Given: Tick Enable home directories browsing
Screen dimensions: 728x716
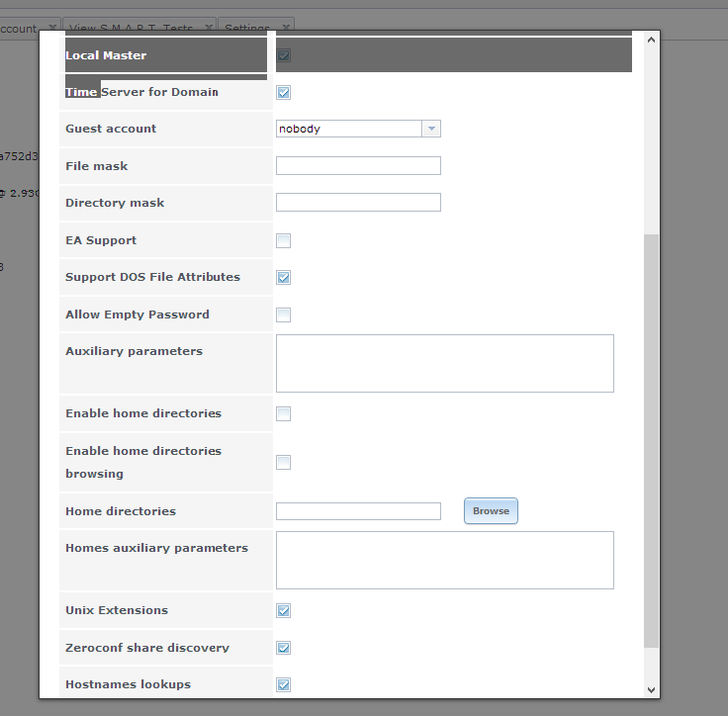Looking at the screenshot, I should pyautogui.click(x=283, y=462).
